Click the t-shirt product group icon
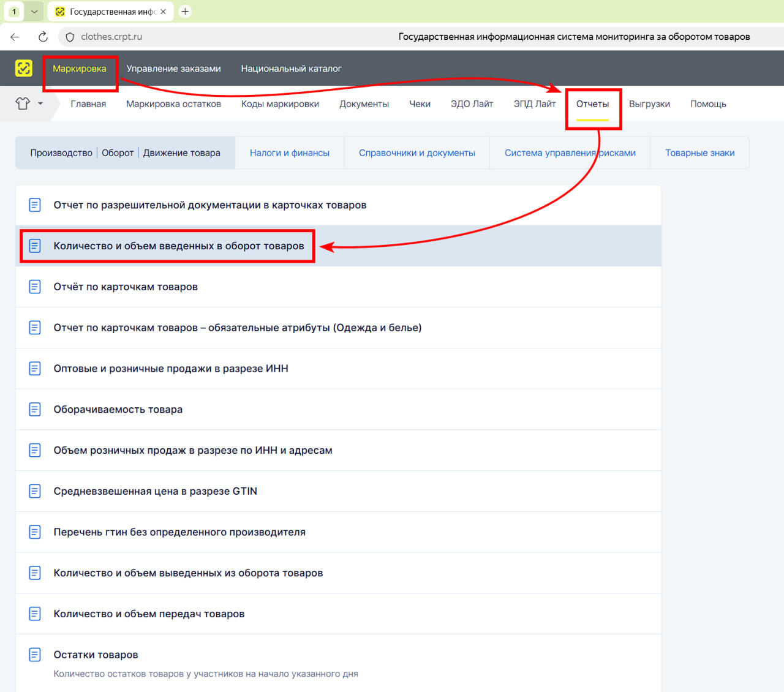Screen dimensions: 784x692 click(x=23, y=103)
